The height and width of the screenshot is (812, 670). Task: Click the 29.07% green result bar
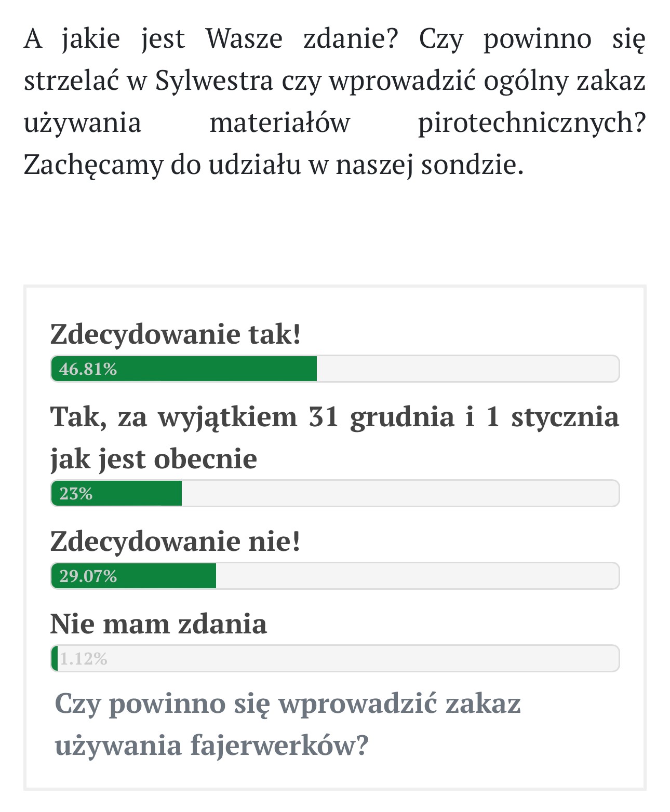133,576
